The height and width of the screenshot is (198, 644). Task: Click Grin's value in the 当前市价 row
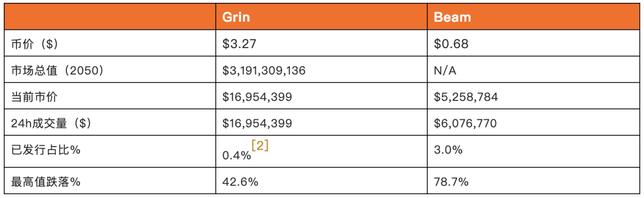[x=257, y=97]
